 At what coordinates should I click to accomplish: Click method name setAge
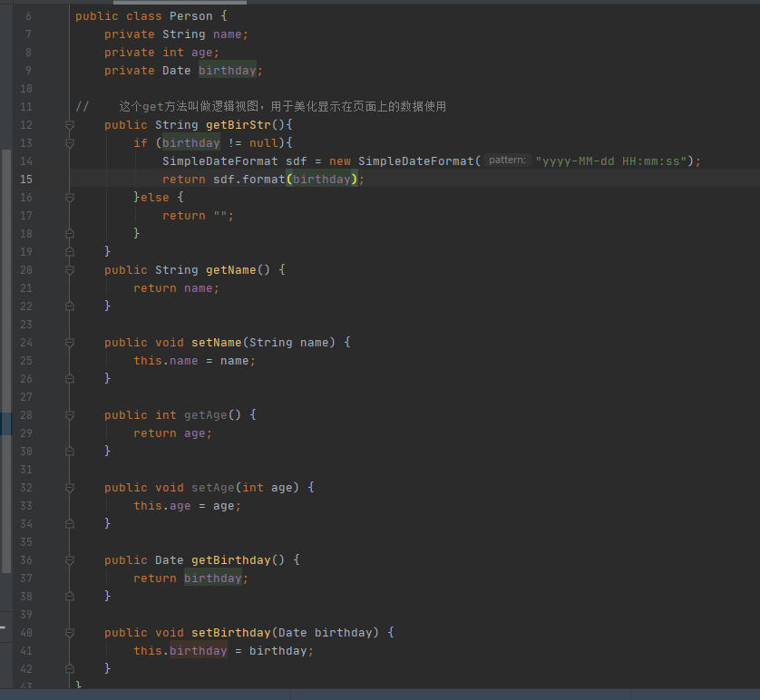(x=213, y=488)
